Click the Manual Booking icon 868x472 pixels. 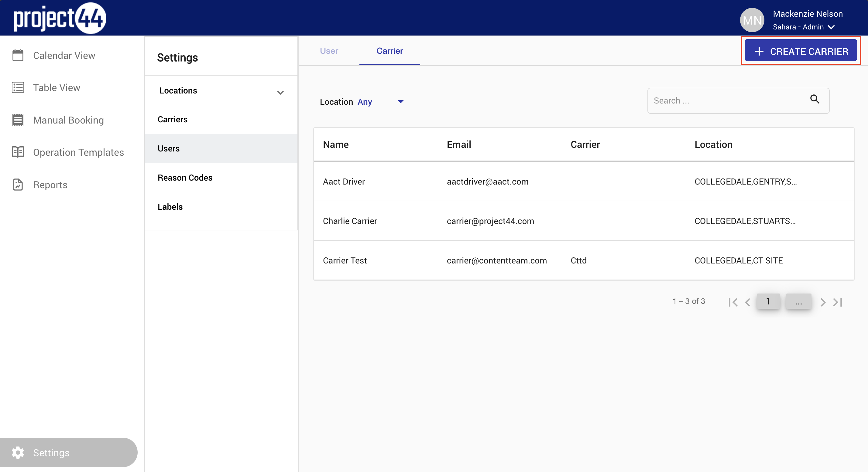click(18, 120)
